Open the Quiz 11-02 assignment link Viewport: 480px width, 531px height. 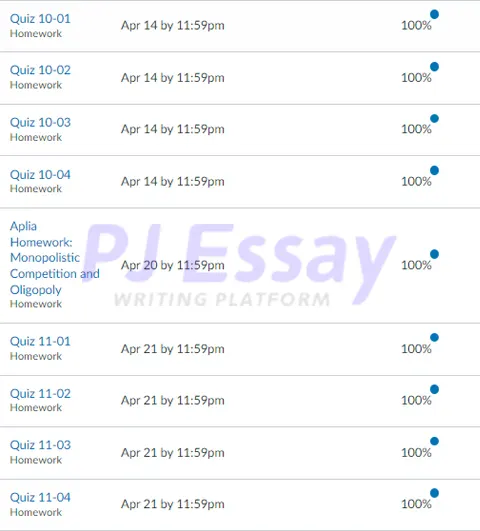pyautogui.click(x=40, y=394)
